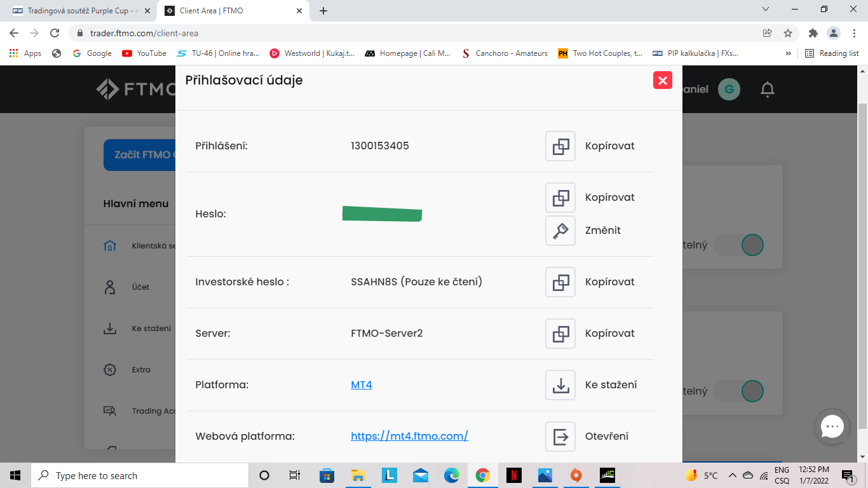
Task: Show hidden system tray icons
Action: click(x=732, y=475)
